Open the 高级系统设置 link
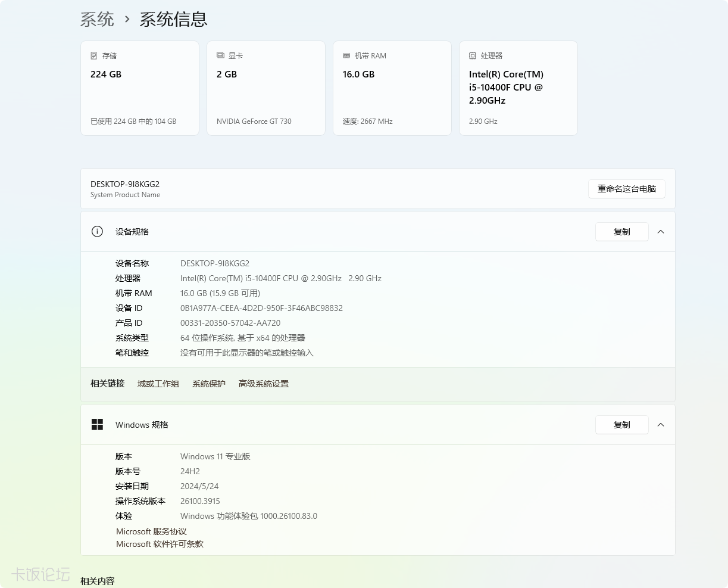This screenshot has height=588, width=728. coord(264,384)
